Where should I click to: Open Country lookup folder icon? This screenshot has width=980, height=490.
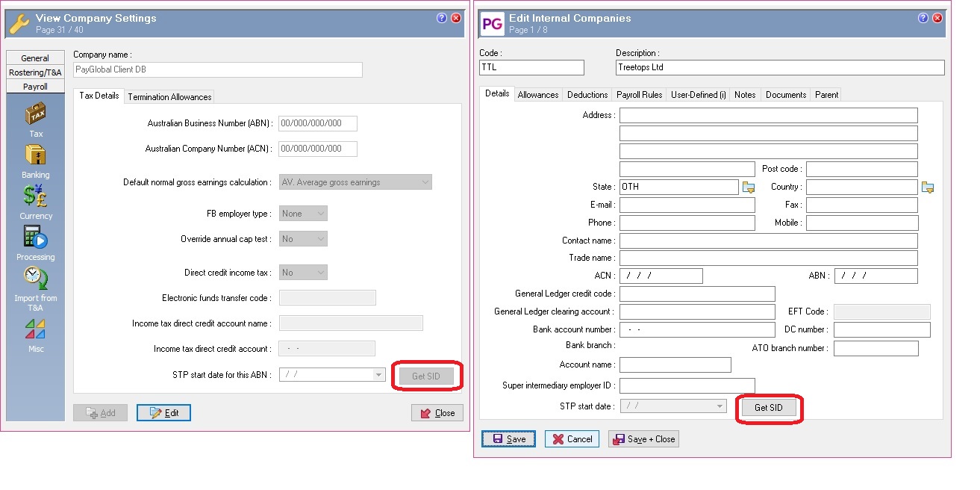[x=928, y=187]
